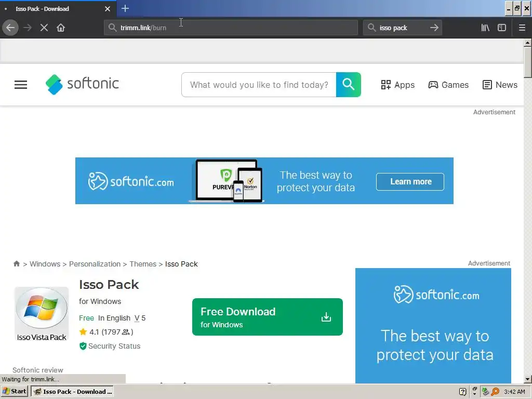Open Themes breadcrumb link

point(143,264)
